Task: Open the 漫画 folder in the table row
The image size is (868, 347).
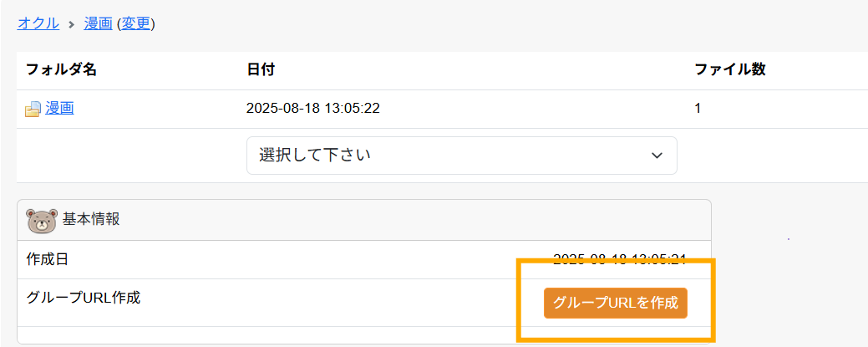Action: (x=60, y=109)
